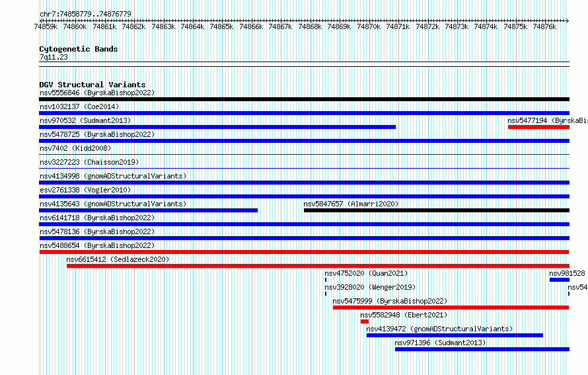588x375 pixels.
Task: Click blue bar below nsv5478725
Action: pos(304,141)
